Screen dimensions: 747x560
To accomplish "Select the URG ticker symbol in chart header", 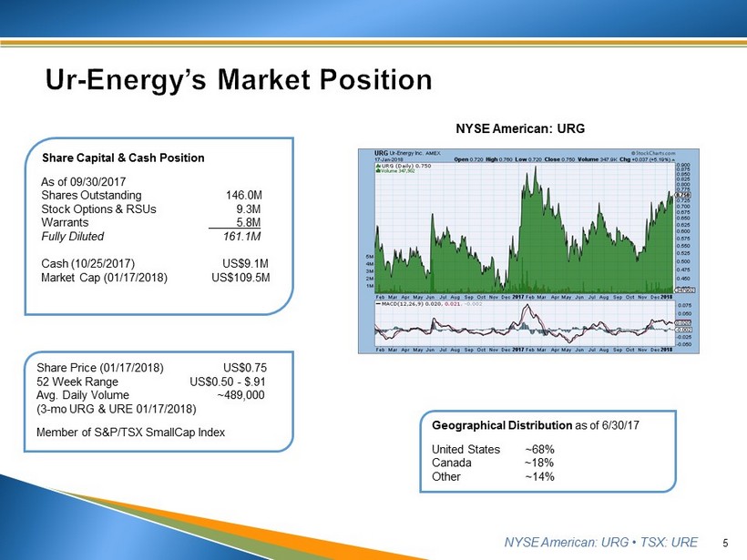I will (x=381, y=151).
